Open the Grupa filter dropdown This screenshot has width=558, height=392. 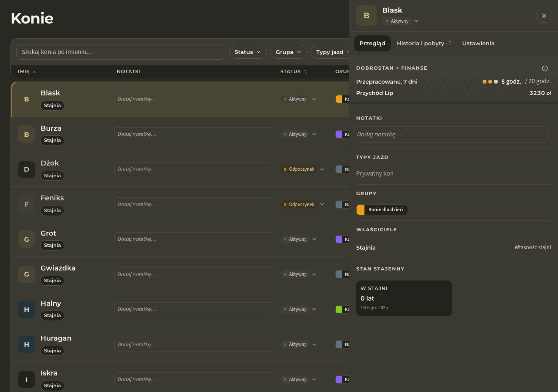289,52
